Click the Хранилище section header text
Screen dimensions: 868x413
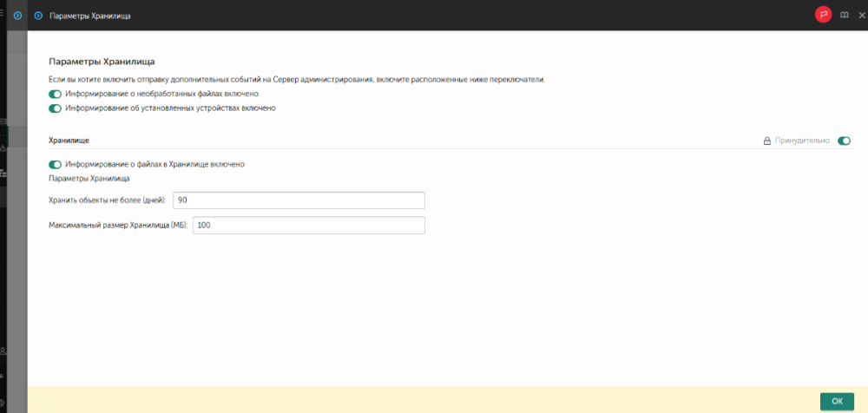(69, 141)
